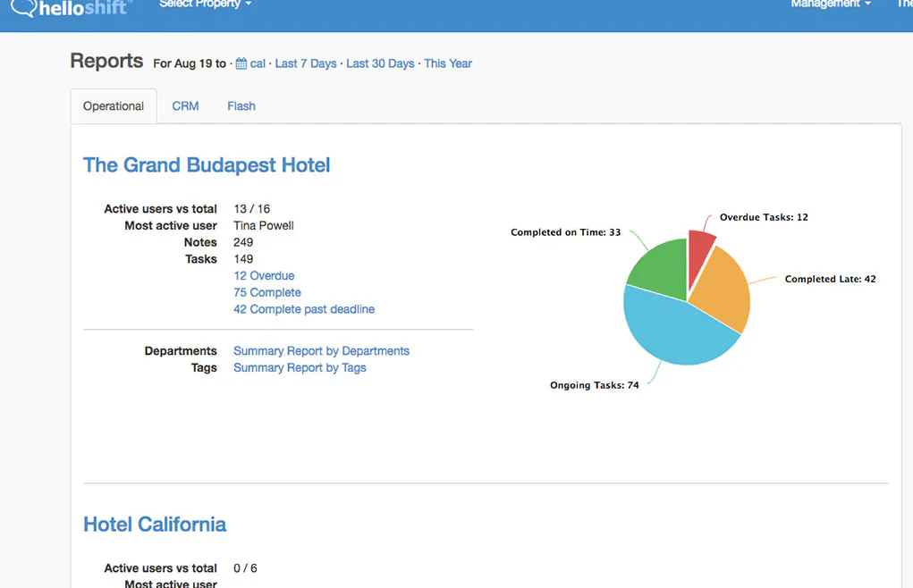Viewport: 913px width, 588px height.
Task: Switch to the Flash tab
Action: tap(241, 105)
